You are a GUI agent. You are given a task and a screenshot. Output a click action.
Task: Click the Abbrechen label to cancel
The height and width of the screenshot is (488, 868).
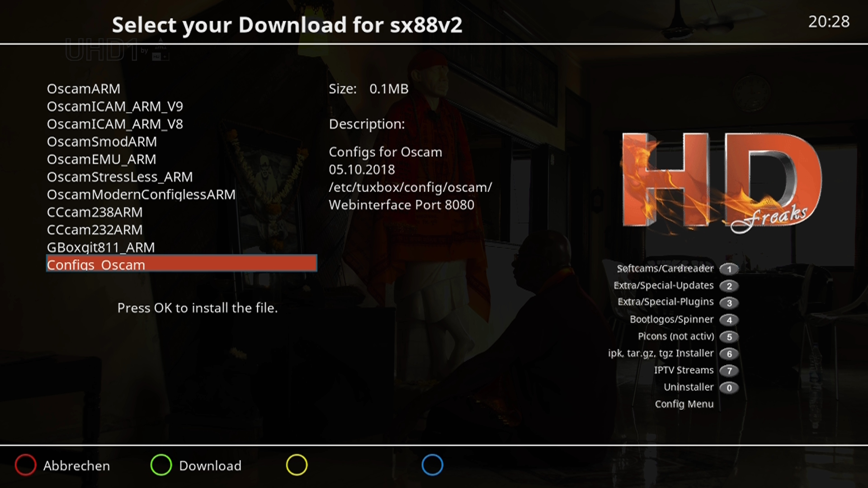[x=76, y=466]
